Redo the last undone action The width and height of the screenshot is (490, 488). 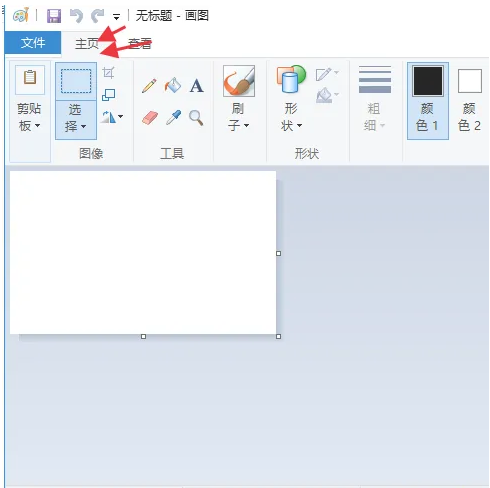(97, 16)
